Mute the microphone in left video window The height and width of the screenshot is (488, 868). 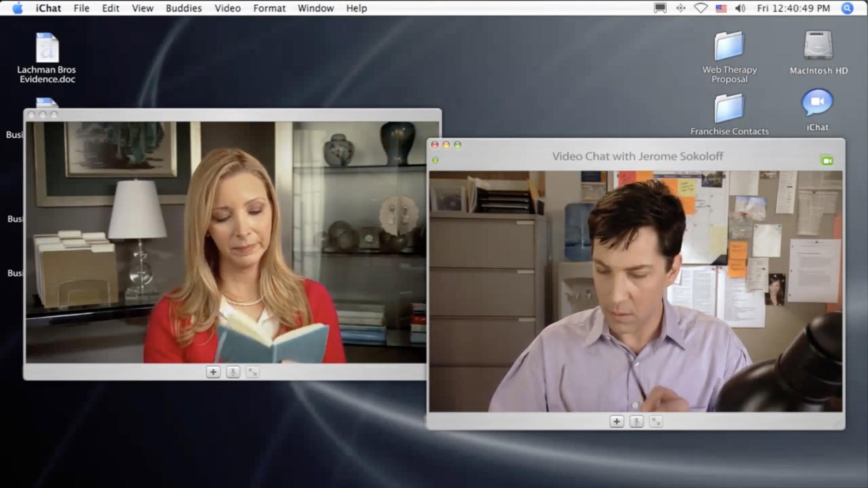click(x=233, y=372)
